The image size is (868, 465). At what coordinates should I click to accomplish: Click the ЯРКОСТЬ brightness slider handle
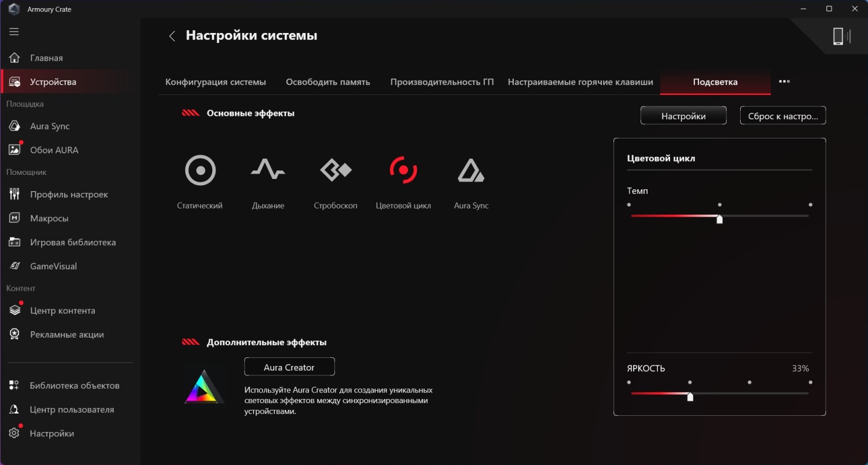point(690,397)
